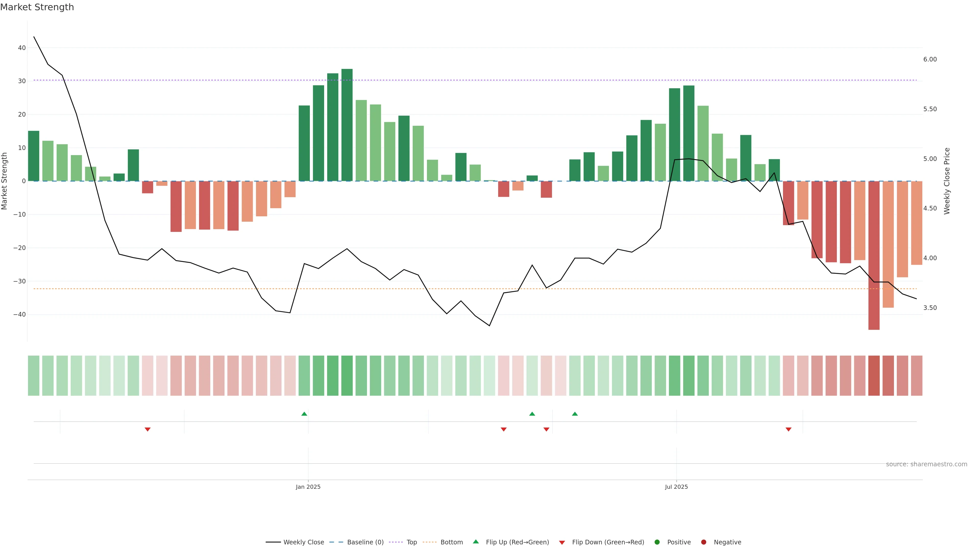Click the Flip Down red triangle legend icon
Image resolution: width=980 pixels, height=551 pixels.
click(x=562, y=542)
